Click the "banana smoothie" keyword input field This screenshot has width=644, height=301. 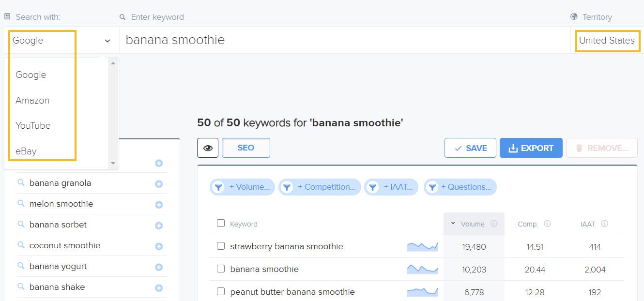[x=291, y=40]
